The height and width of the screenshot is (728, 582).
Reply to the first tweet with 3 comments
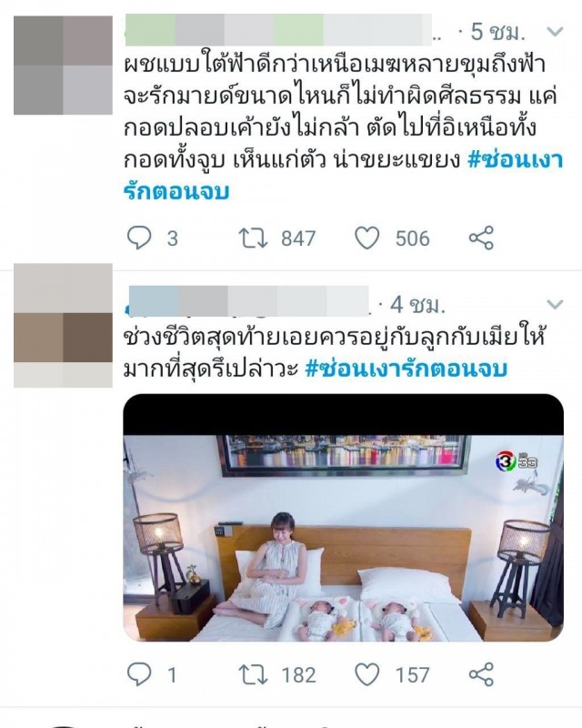pos(139,238)
